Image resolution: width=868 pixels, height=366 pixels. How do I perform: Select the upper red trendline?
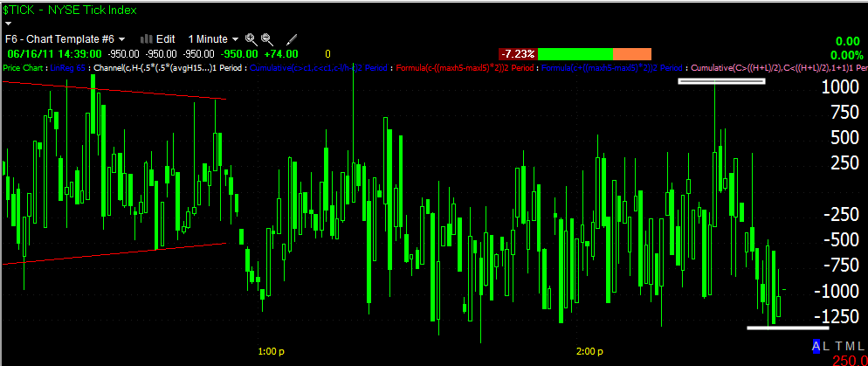tap(114, 90)
